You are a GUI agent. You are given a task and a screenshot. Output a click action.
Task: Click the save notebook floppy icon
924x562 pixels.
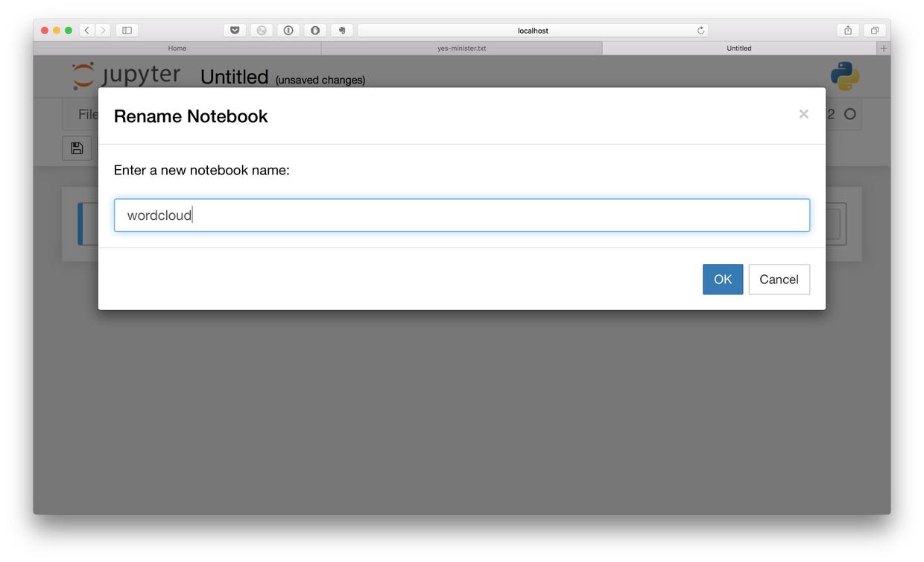(77, 148)
